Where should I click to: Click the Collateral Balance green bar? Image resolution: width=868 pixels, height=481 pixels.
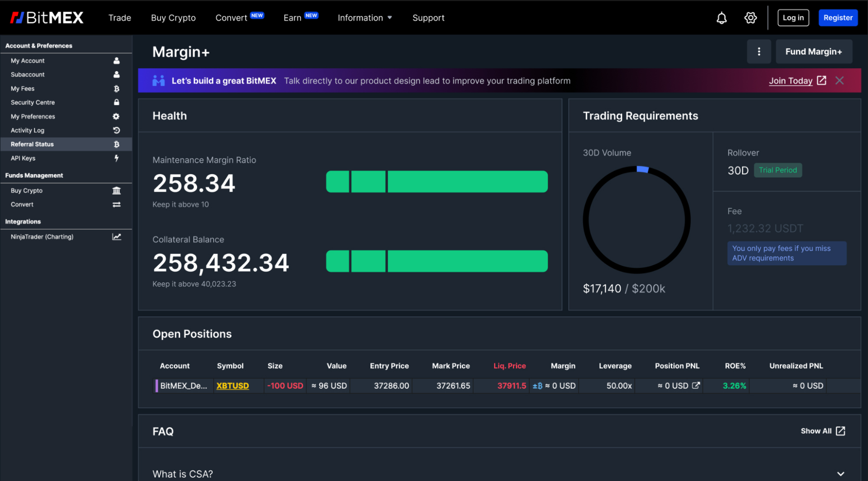tap(436, 261)
